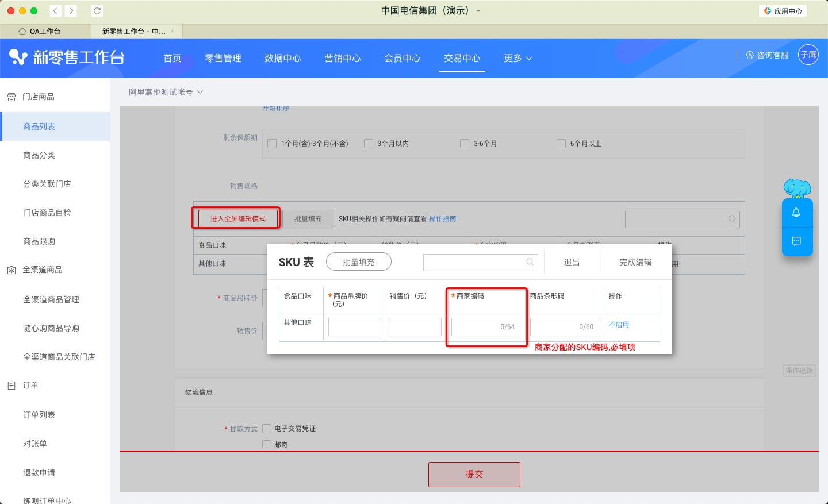Viewport: 828px width, 504px height.
Task: Click the search magnifier in SKU 表 popup
Action: 530,262
